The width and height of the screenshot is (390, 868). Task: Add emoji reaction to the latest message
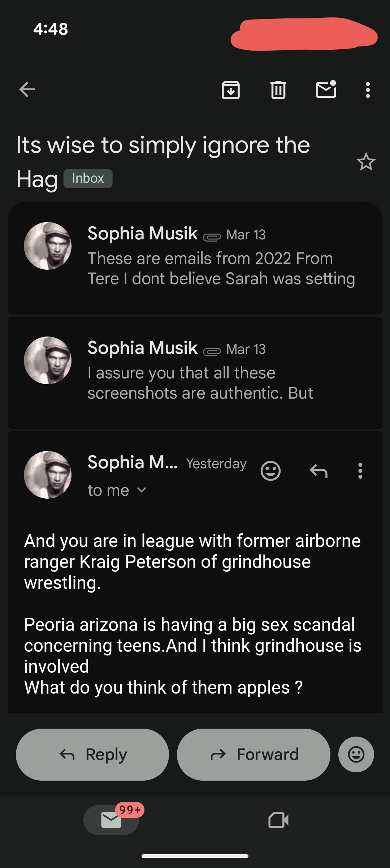pyautogui.click(x=270, y=471)
